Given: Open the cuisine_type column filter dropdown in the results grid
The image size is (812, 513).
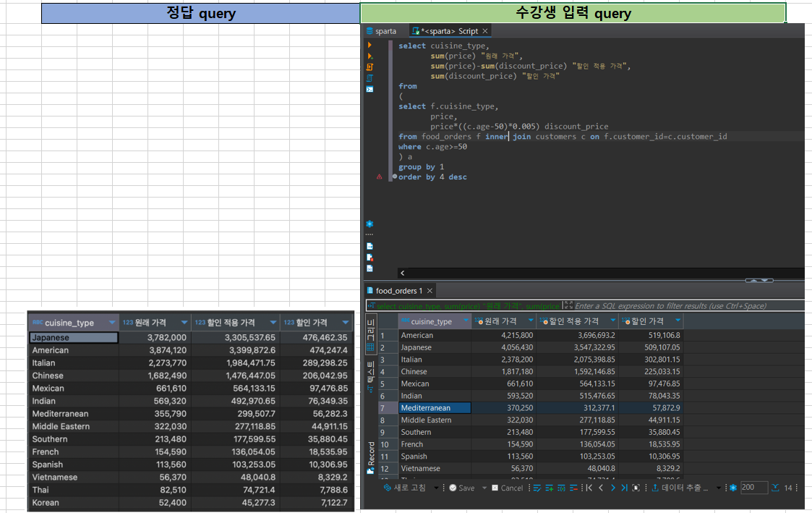Looking at the screenshot, I should click(x=466, y=321).
